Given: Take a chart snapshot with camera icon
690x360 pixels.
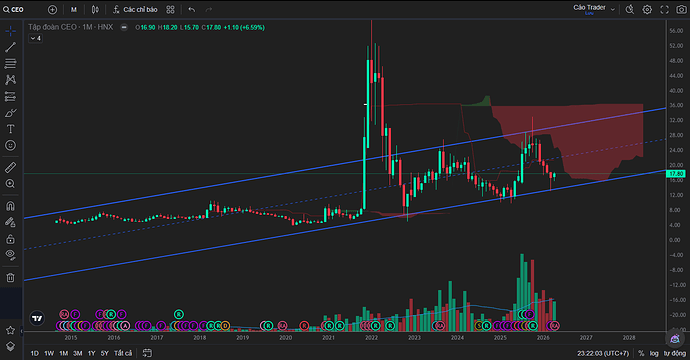Looking at the screenshot, I should click(x=681, y=9).
